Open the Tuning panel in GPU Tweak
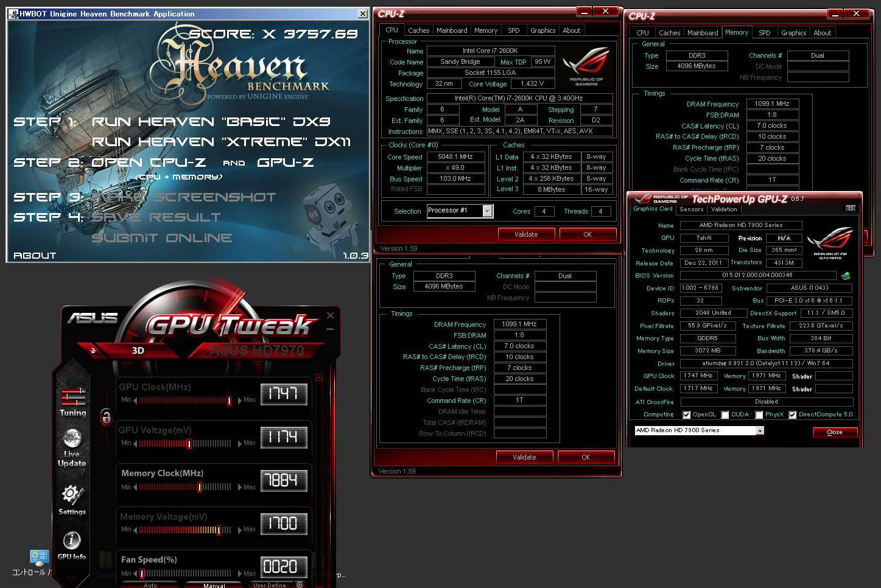 click(x=72, y=402)
